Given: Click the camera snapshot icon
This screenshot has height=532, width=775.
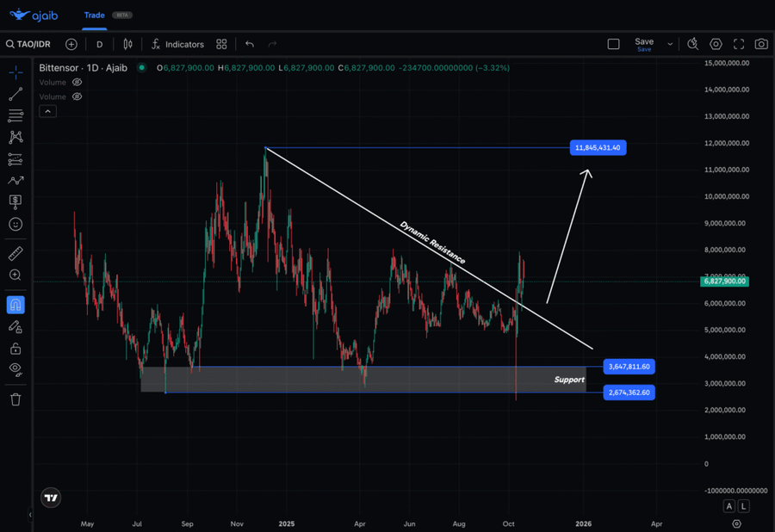Looking at the screenshot, I should [761, 44].
